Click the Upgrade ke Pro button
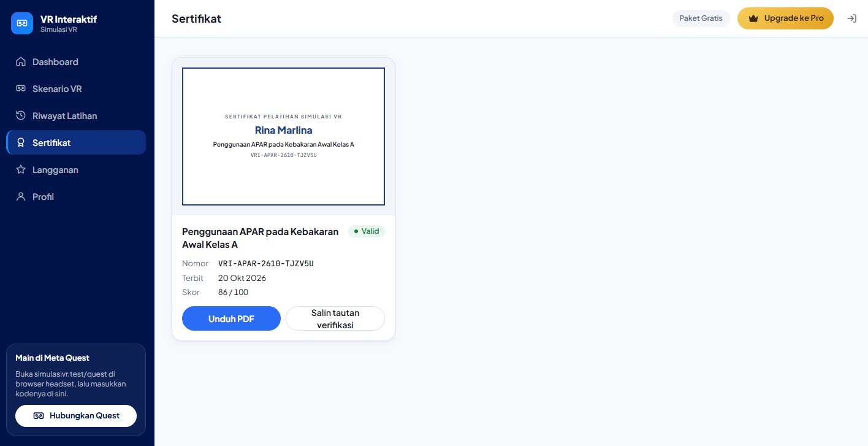The width and height of the screenshot is (868, 446). point(785,18)
